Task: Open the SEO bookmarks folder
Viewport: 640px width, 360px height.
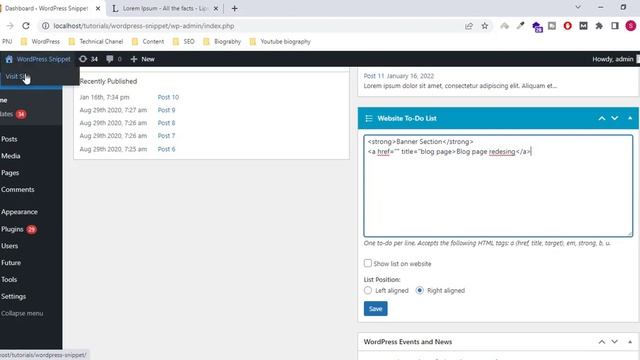Action: [x=184, y=41]
